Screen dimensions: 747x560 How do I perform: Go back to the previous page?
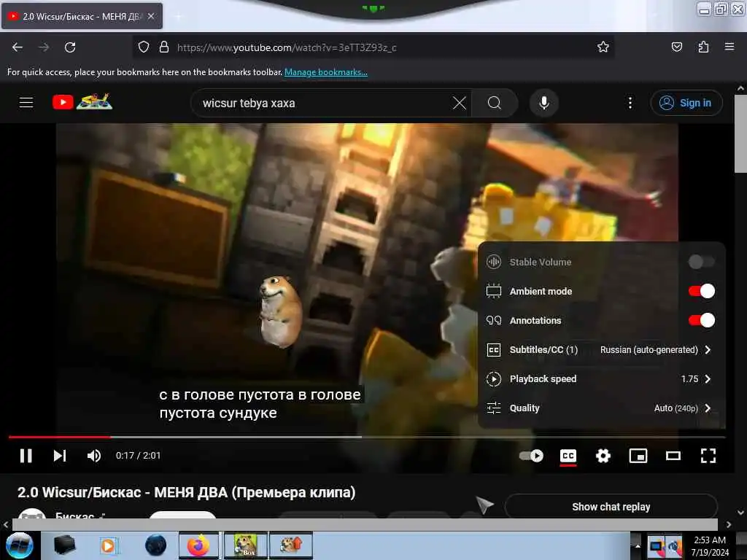[18, 47]
